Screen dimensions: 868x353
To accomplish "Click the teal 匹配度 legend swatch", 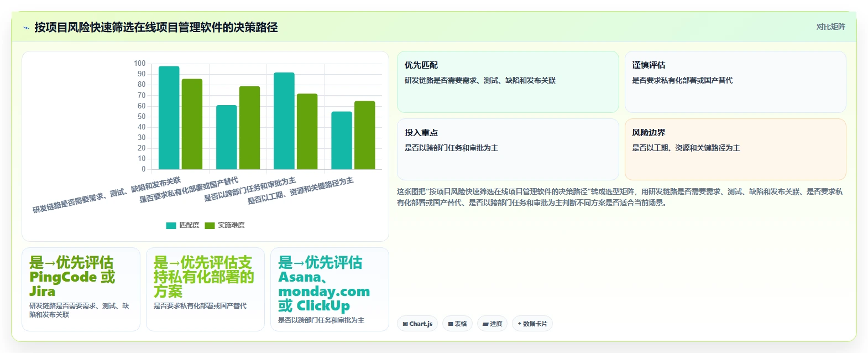I will (x=171, y=225).
